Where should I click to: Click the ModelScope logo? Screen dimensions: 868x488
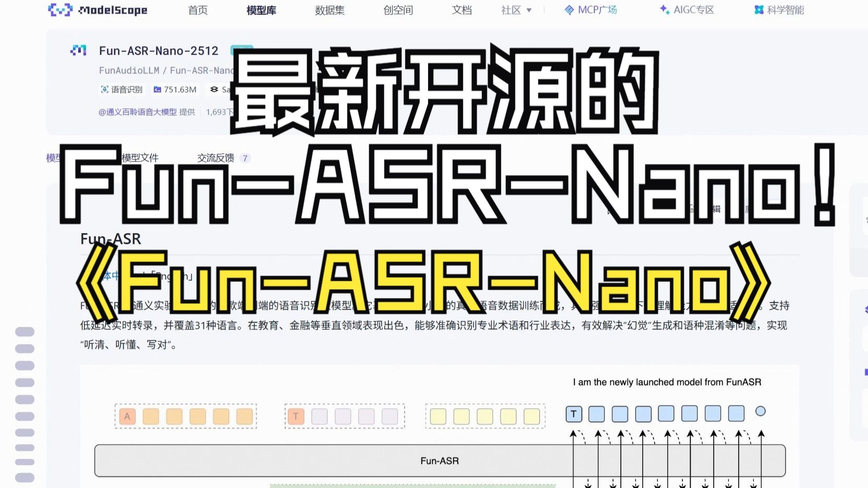(x=97, y=10)
